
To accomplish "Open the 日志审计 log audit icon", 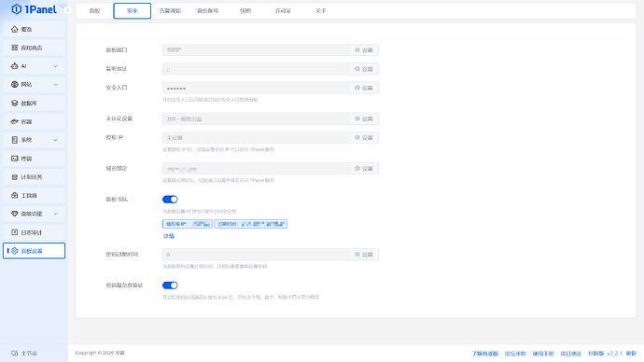I will [15, 232].
